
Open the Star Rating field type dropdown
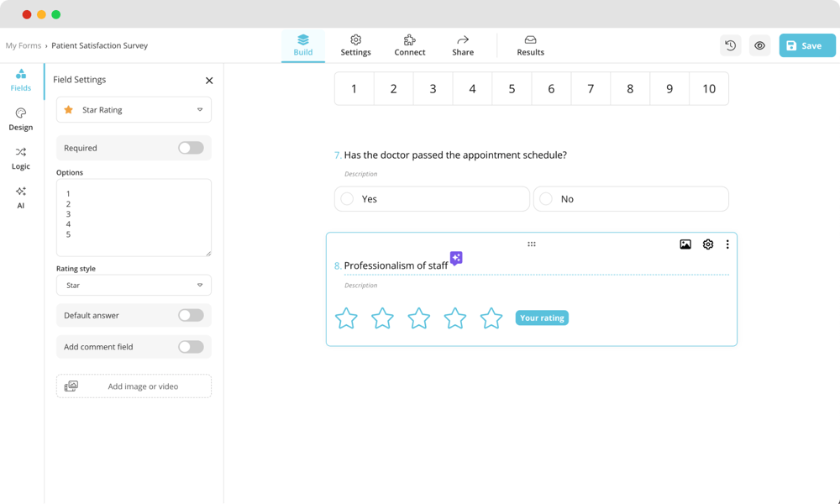coord(133,109)
